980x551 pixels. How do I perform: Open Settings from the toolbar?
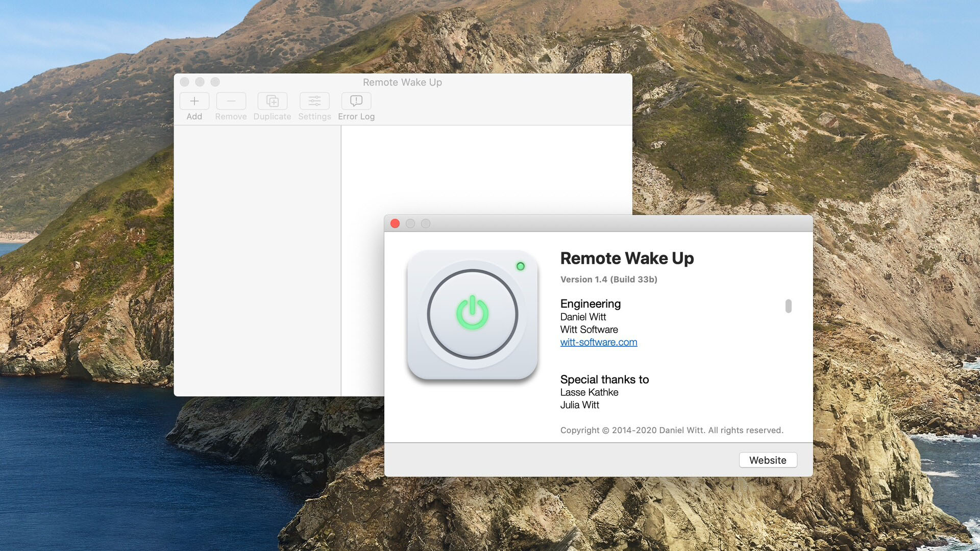(314, 101)
